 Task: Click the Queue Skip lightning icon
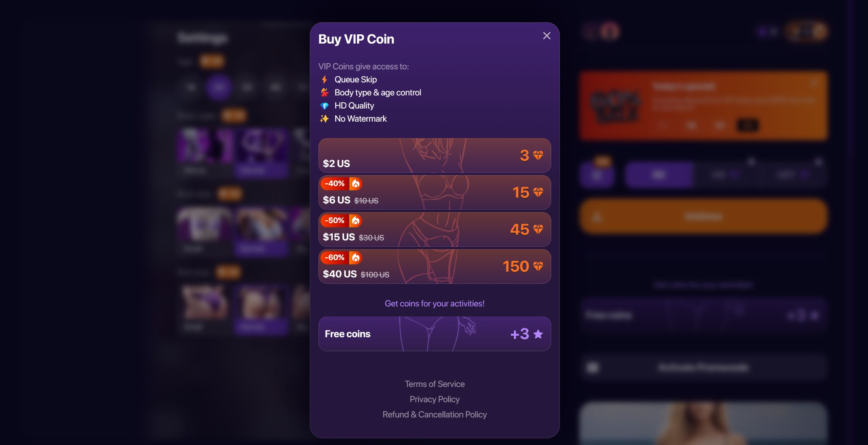pos(324,80)
